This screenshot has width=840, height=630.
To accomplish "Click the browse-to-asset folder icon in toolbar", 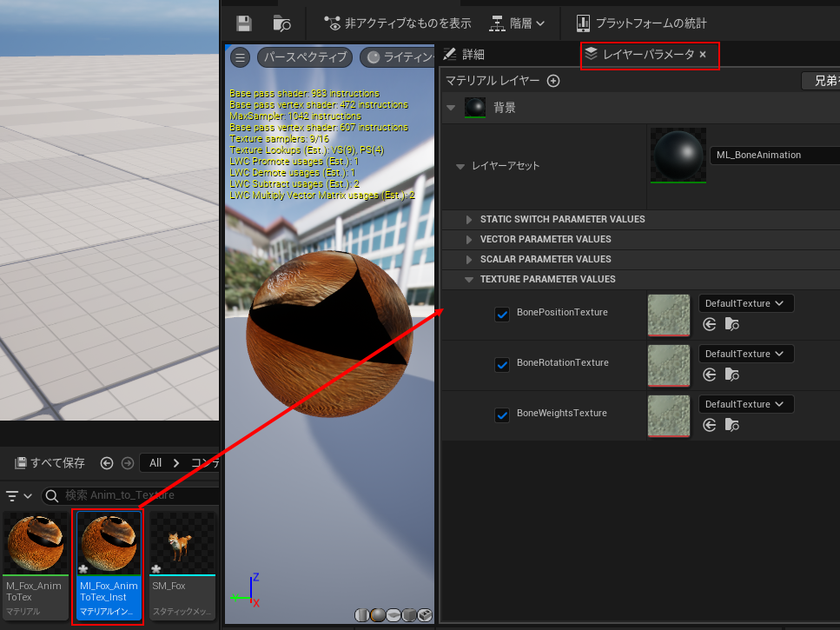I will 281,23.
